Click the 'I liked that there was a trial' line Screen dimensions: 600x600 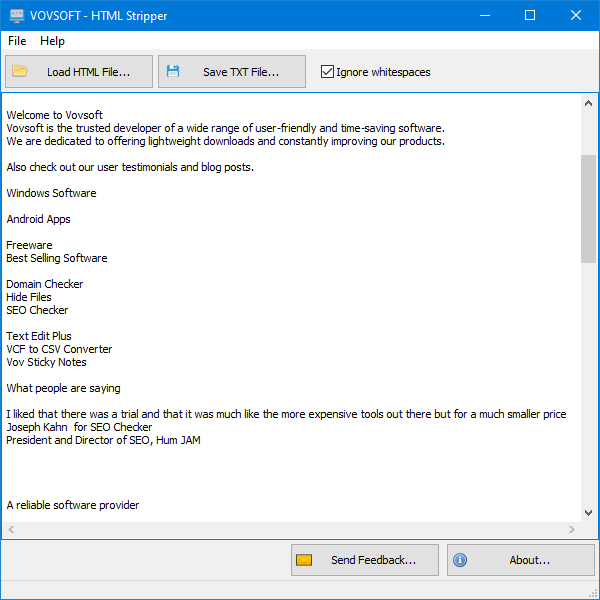pyautogui.click(x=286, y=414)
